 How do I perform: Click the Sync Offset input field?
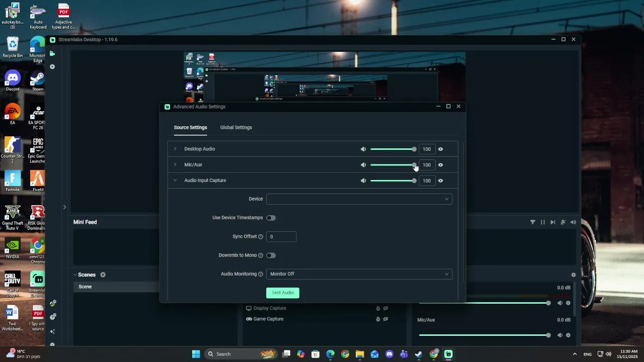[281, 236]
